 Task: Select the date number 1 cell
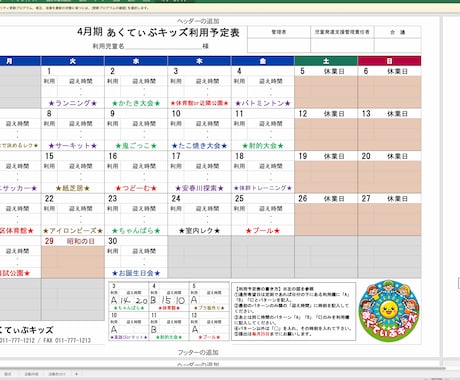point(49,71)
